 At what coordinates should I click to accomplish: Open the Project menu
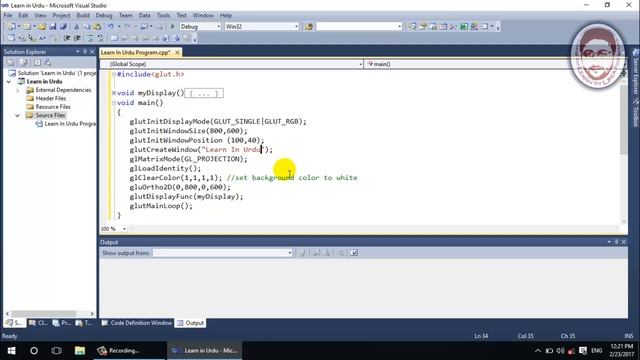pyautogui.click(x=61, y=16)
